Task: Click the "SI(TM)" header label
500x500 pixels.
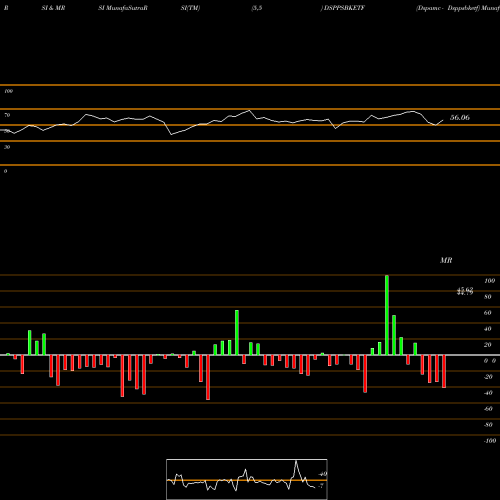Action: [190, 8]
